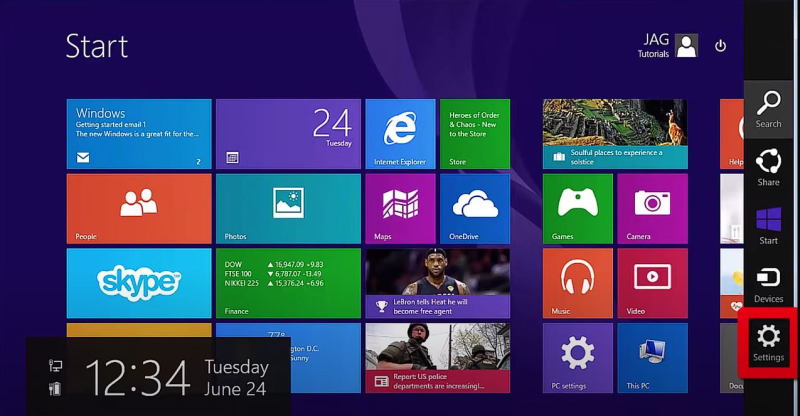Open the Maps tile
800x416 pixels.
[x=401, y=209]
